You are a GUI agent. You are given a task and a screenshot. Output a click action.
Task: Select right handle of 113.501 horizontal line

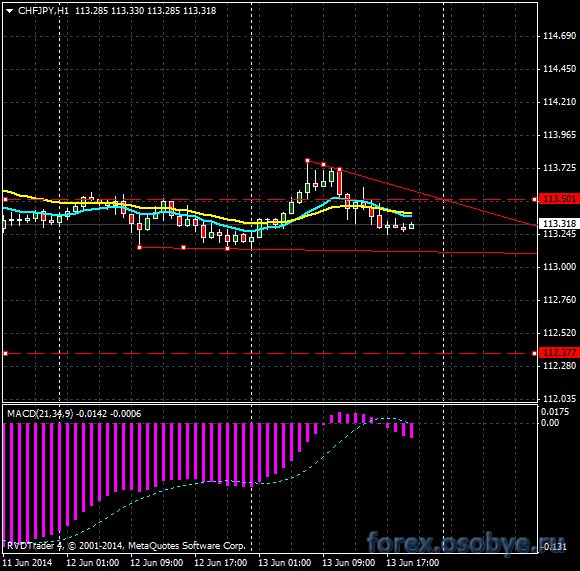point(534,200)
